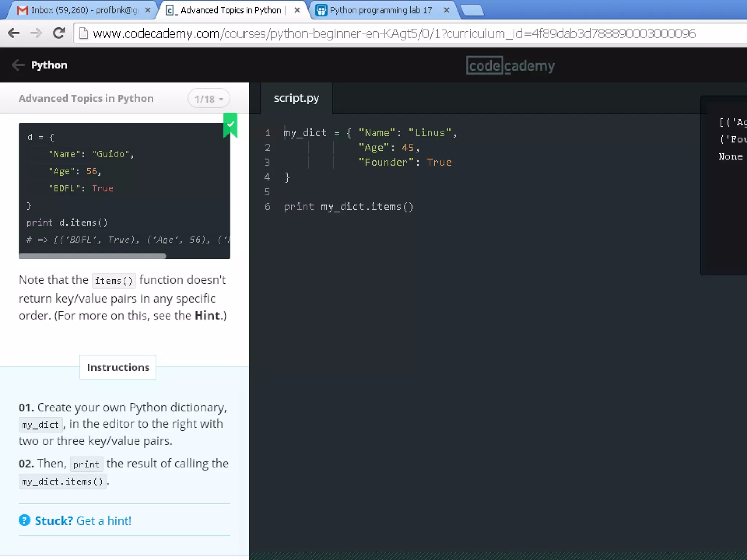Close the Inbox tab

[x=148, y=10]
